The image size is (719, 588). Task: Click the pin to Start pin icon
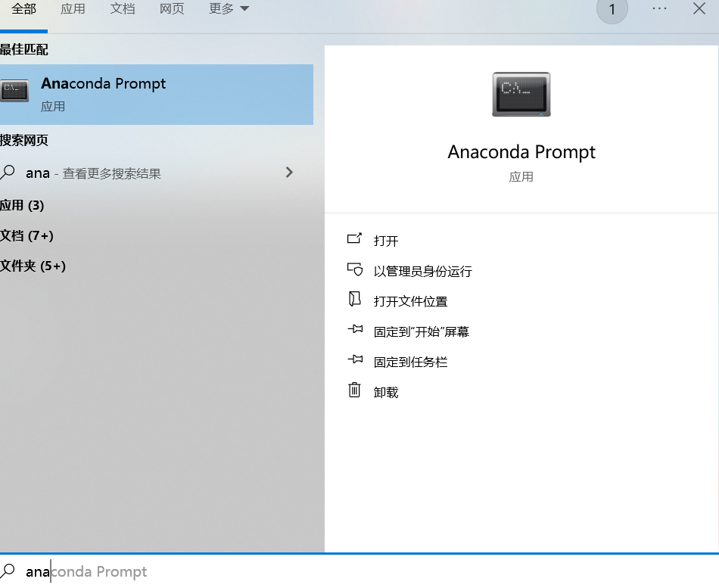click(x=355, y=329)
